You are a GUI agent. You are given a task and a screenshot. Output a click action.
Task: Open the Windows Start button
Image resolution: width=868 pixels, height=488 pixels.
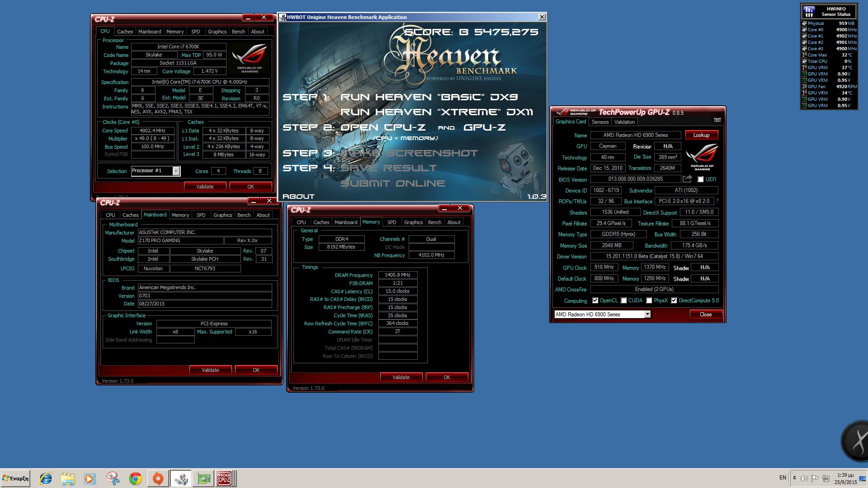point(15,479)
